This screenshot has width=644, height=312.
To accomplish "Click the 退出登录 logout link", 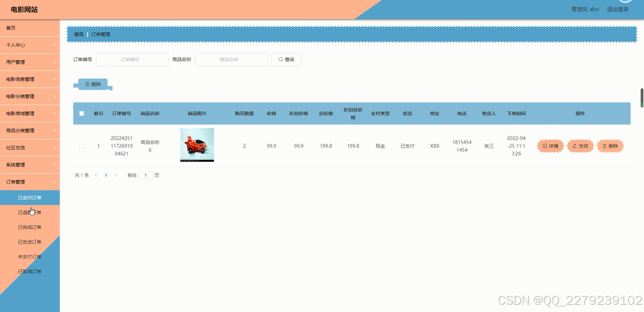I will (617, 9).
